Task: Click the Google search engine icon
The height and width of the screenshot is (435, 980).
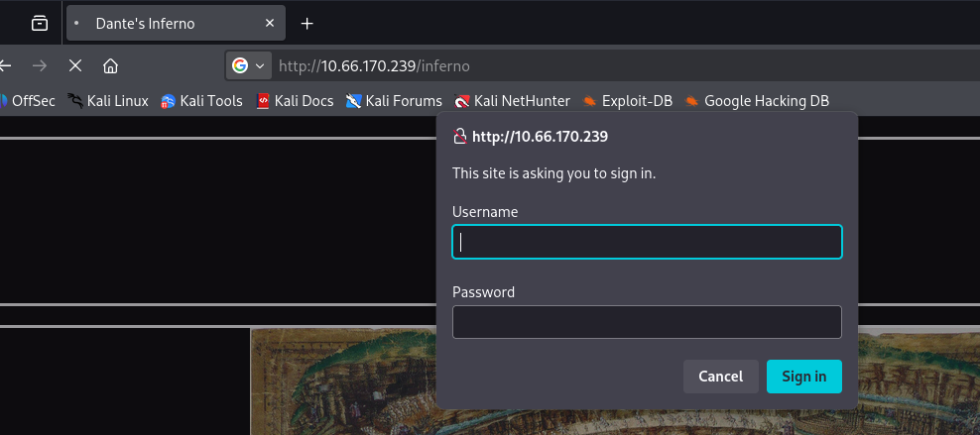Action: click(239, 66)
